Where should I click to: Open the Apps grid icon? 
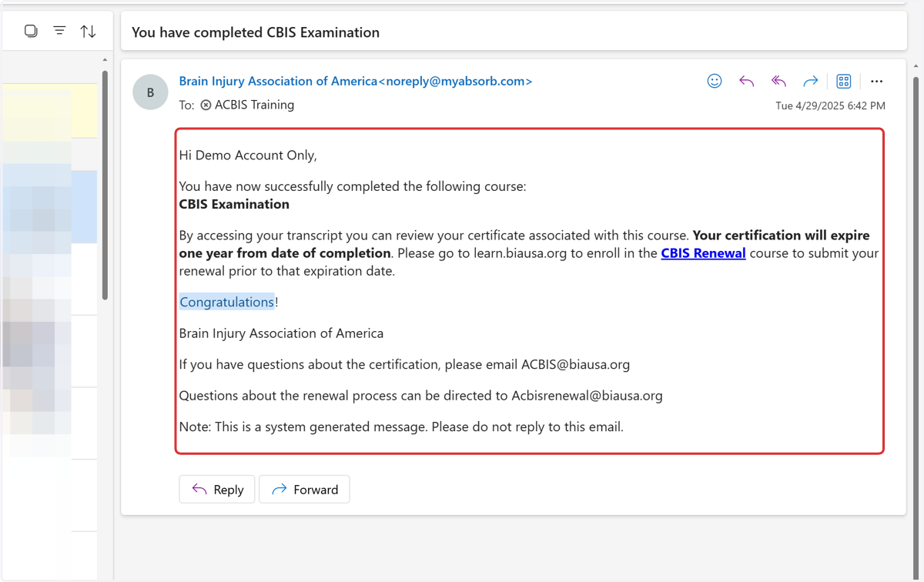(x=844, y=81)
